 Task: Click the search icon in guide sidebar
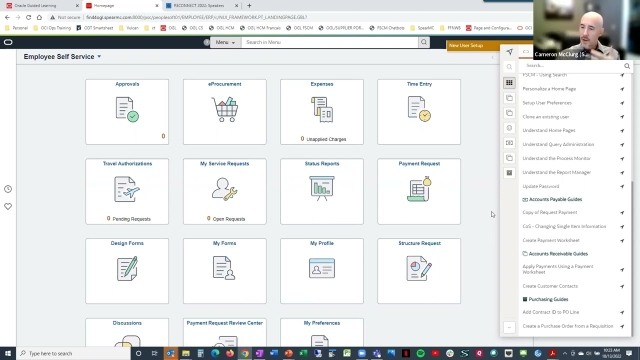509,67
